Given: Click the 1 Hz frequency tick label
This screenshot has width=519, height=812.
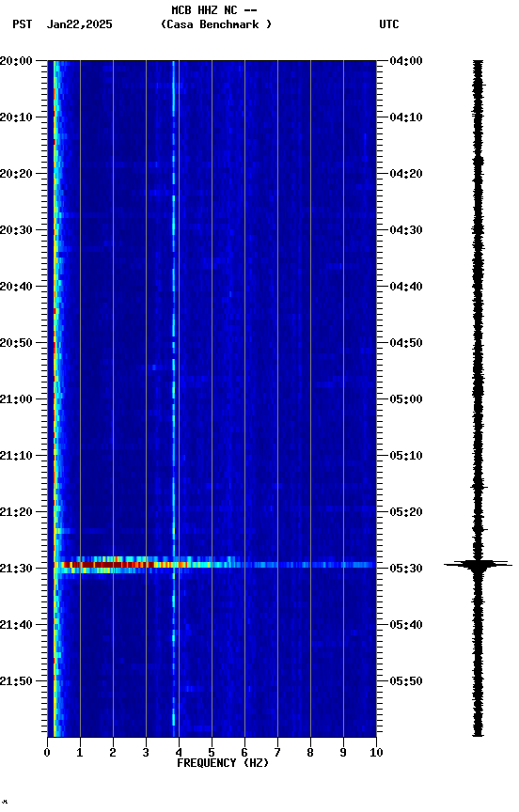Looking at the screenshot, I should 80,753.
